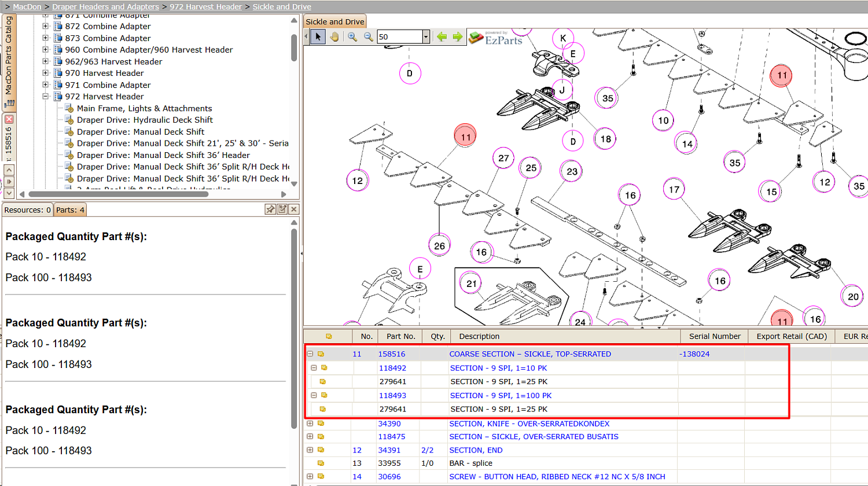Click the note icon on the 33955 row

321,463
